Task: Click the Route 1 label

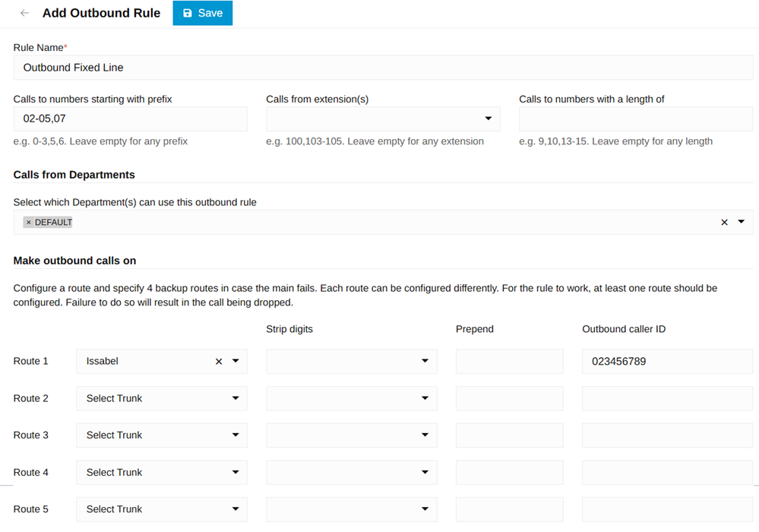Action: tap(30, 361)
